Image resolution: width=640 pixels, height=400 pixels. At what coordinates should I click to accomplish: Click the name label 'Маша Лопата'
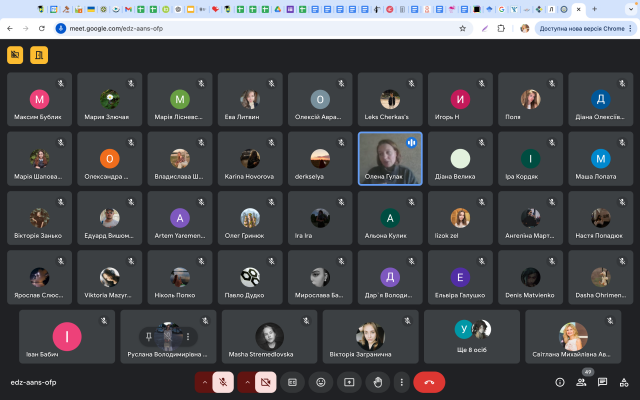(596, 177)
